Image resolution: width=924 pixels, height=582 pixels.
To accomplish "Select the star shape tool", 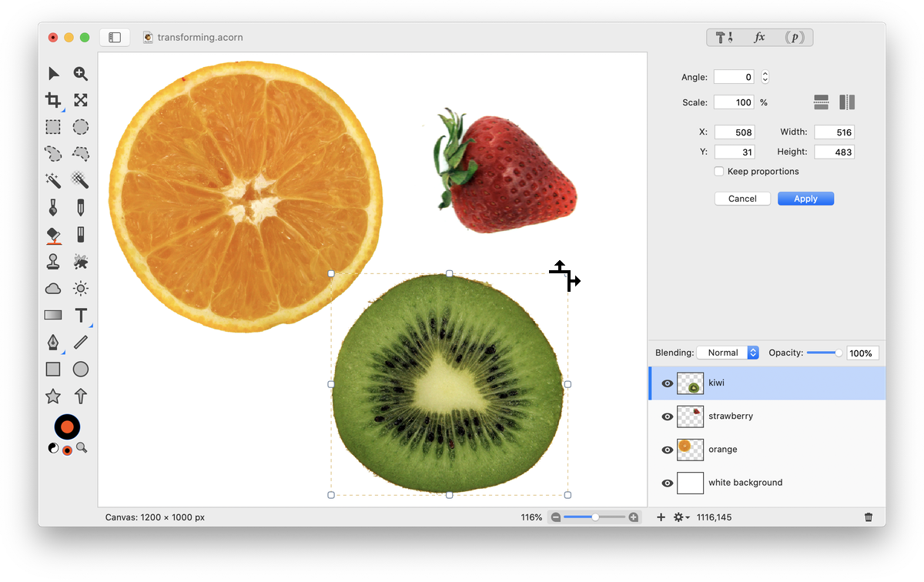I will click(53, 396).
